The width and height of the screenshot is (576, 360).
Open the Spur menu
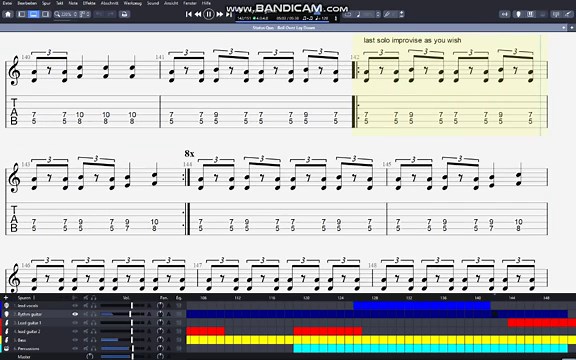click(x=46, y=3)
